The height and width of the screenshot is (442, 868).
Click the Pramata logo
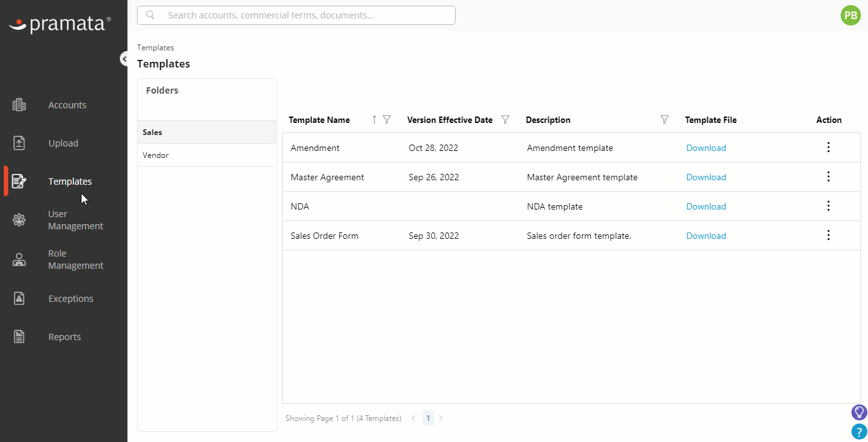click(60, 24)
